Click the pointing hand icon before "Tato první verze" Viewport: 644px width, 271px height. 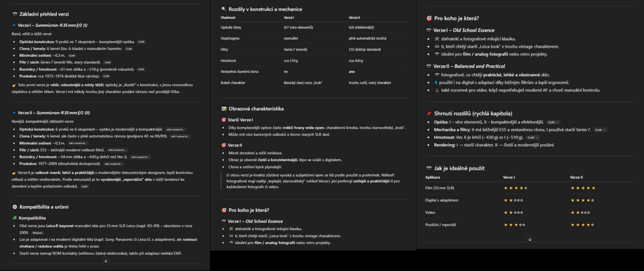pos(14,85)
